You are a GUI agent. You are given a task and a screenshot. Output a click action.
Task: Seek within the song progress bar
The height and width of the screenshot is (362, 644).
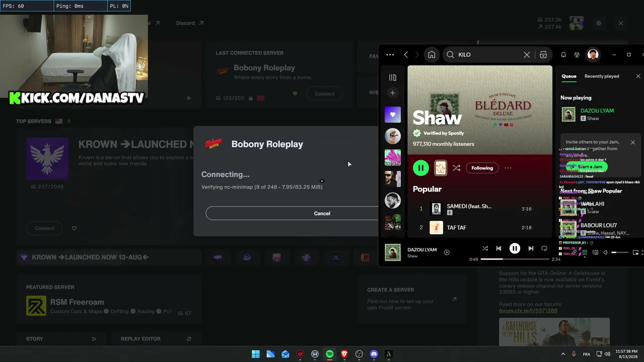click(x=515, y=259)
